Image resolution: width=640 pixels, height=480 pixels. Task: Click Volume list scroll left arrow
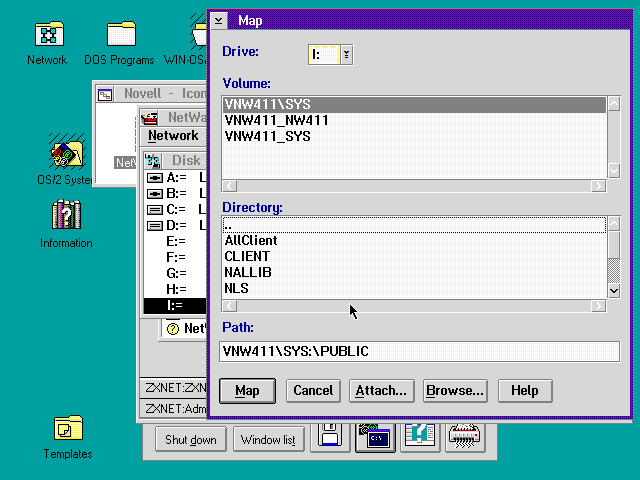(229, 186)
